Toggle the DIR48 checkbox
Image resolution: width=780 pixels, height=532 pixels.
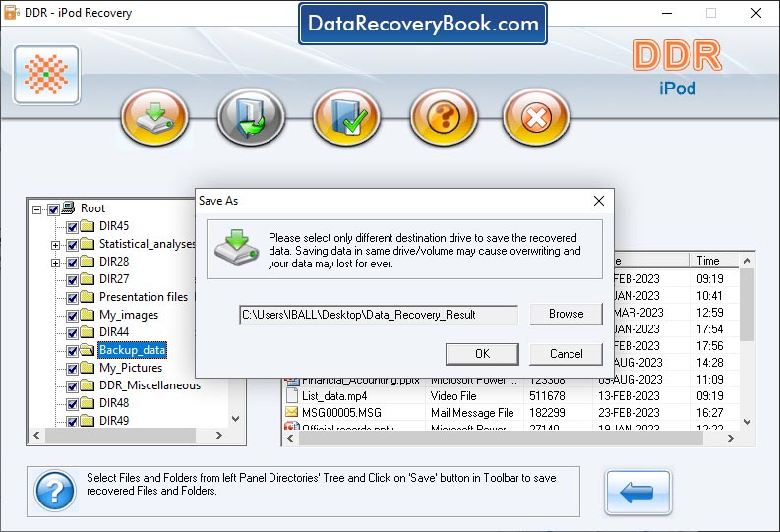pos(72,404)
